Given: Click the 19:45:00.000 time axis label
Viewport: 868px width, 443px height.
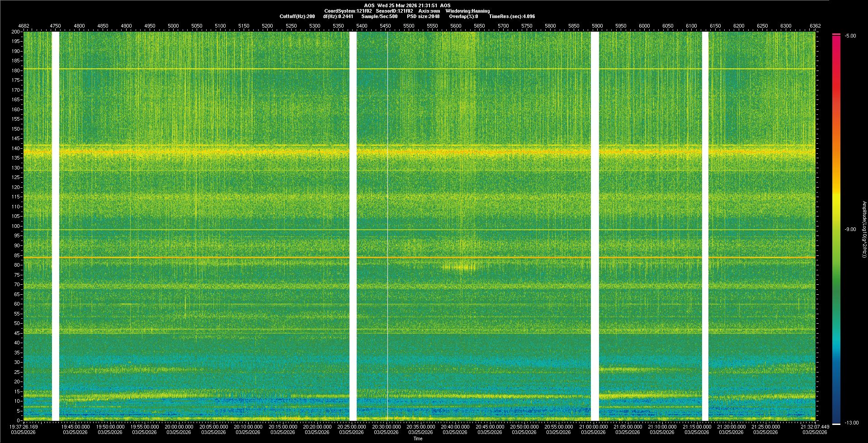Looking at the screenshot, I should 75,426.
